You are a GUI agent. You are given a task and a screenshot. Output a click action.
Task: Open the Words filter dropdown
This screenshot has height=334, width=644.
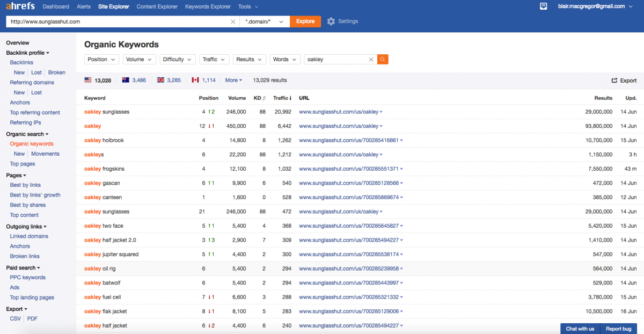point(285,60)
